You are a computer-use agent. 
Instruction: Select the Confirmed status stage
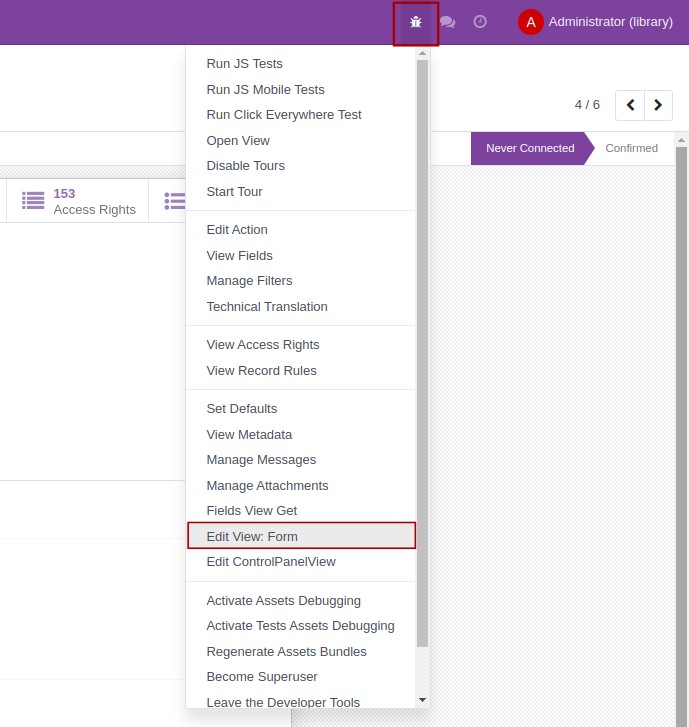point(631,148)
